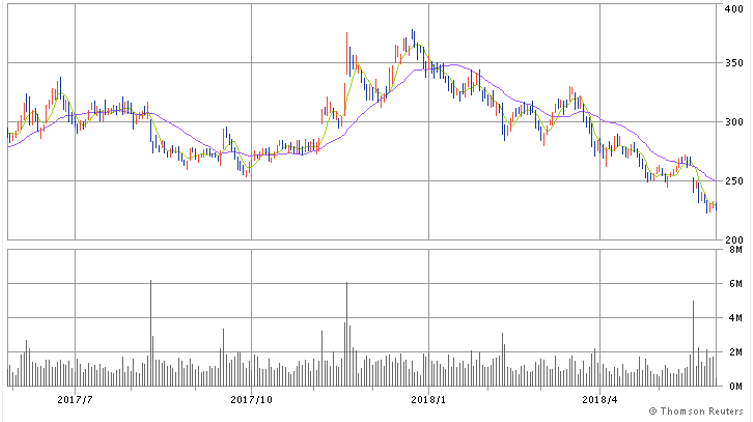The width and height of the screenshot is (753, 422).
Task: Click the last candlestick at chart's right end
Action: [715, 206]
